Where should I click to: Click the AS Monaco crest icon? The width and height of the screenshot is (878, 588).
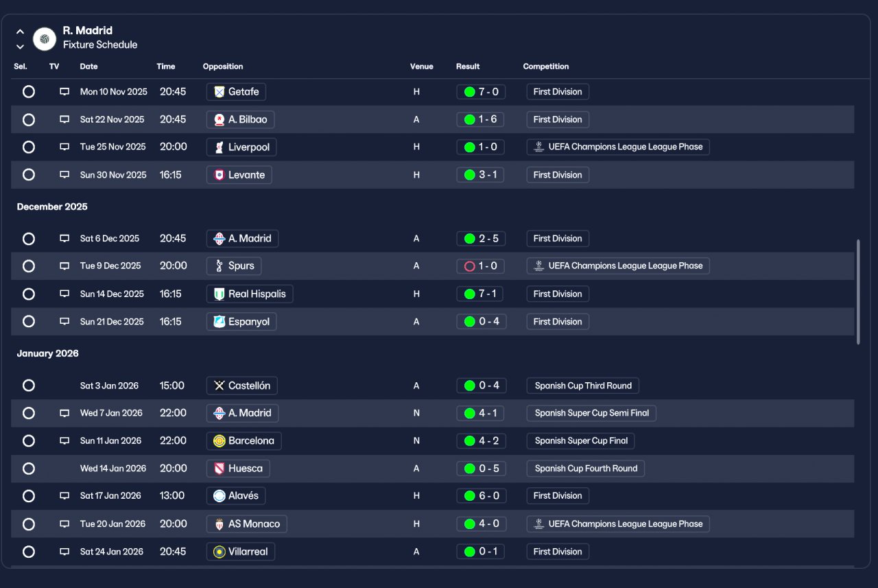(x=219, y=524)
